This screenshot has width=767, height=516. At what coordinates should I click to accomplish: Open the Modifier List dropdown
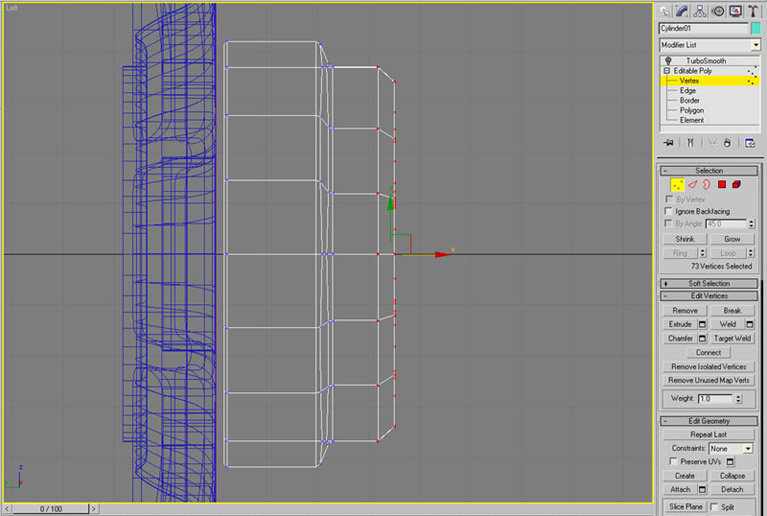tap(755, 45)
